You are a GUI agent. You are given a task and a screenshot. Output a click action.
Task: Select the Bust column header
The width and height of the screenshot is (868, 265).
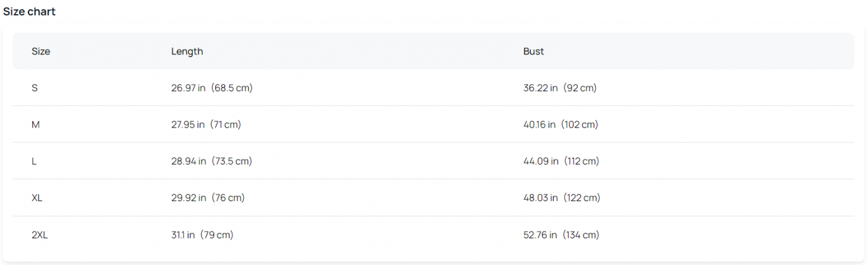pyautogui.click(x=533, y=51)
